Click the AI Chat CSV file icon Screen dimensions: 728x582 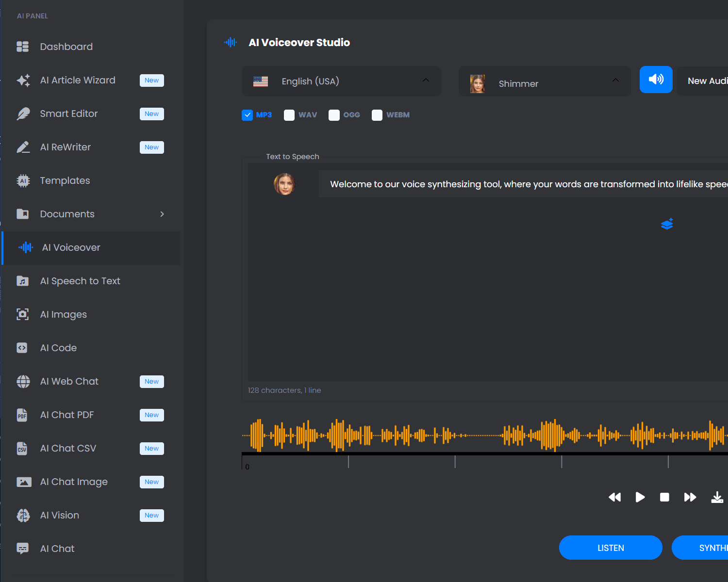[22, 448]
